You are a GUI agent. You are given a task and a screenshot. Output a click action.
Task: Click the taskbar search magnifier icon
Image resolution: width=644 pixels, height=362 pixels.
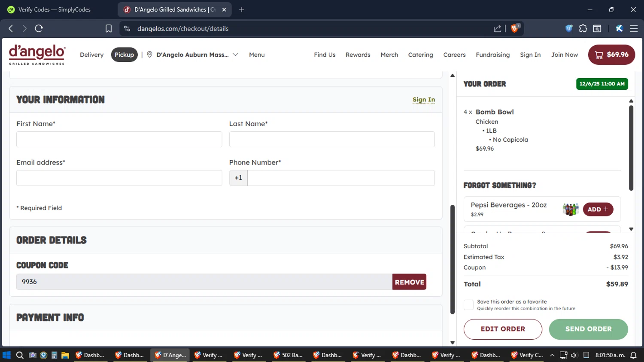point(20,355)
